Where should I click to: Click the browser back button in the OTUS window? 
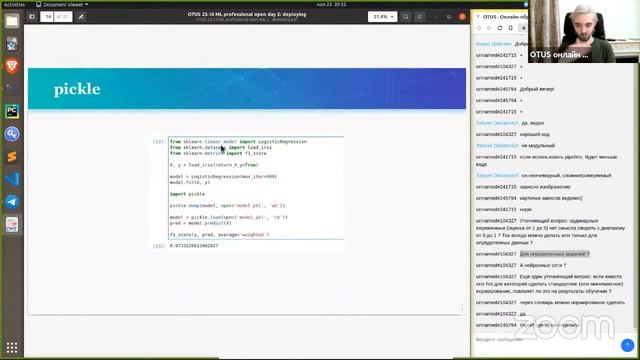click(479, 28)
